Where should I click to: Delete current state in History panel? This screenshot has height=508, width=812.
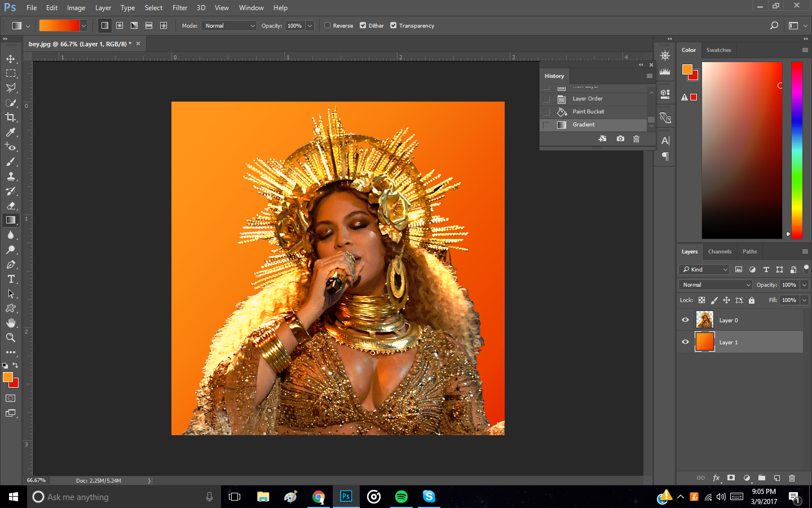click(636, 139)
